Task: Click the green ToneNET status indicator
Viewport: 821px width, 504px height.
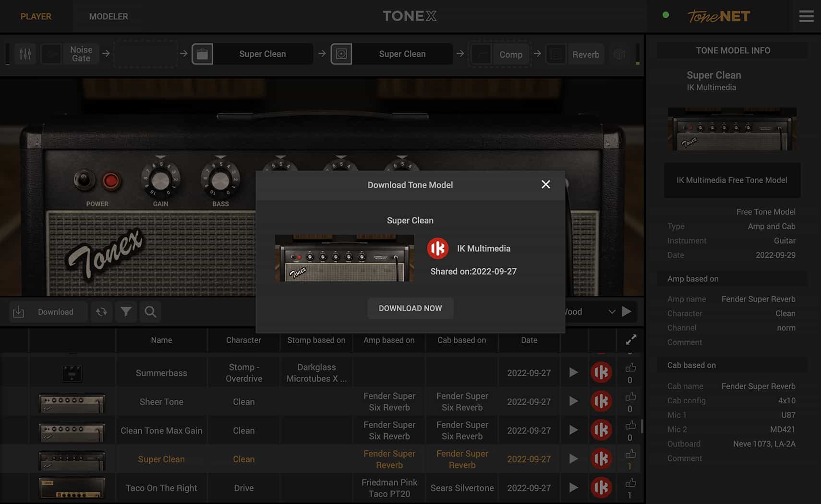Action: click(x=665, y=15)
